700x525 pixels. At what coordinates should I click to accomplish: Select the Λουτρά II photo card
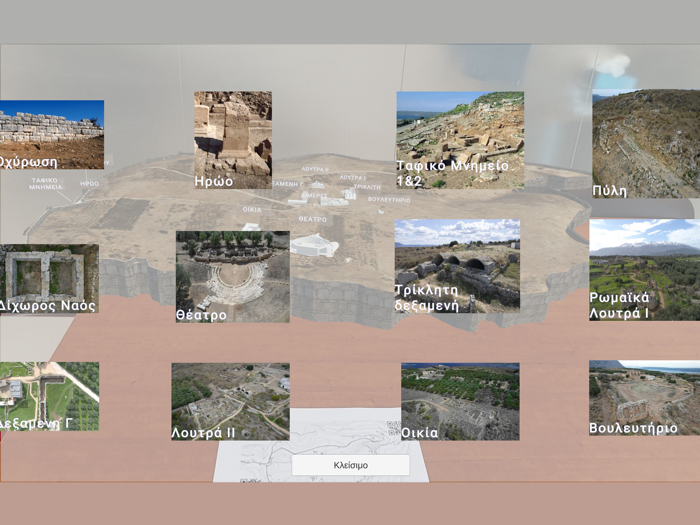point(230,401)
